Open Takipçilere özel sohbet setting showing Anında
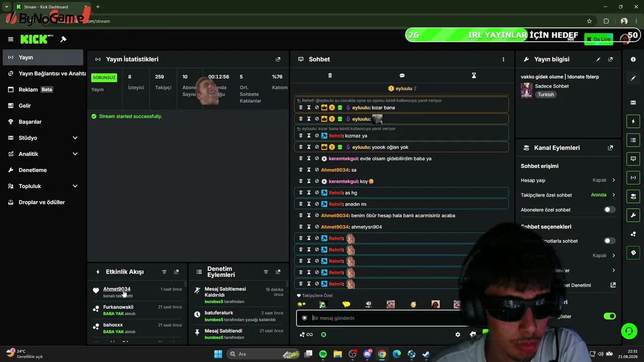Image resolution: width=644 pixels, height=362 pixels. (x=568, y=195)
